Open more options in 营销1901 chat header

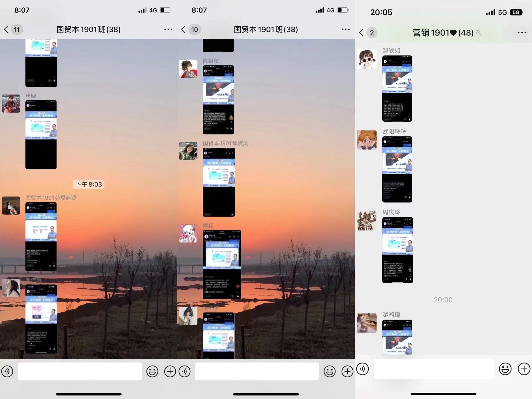pos(522,33)
